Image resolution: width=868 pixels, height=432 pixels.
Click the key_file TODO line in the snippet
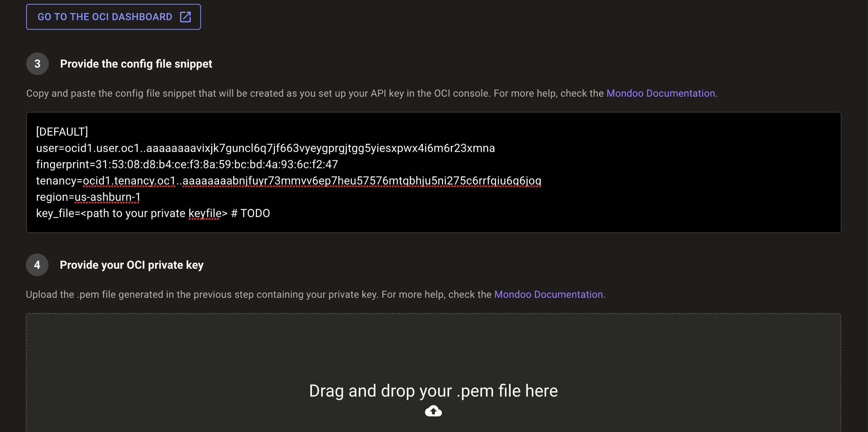[x=153, y=213]
